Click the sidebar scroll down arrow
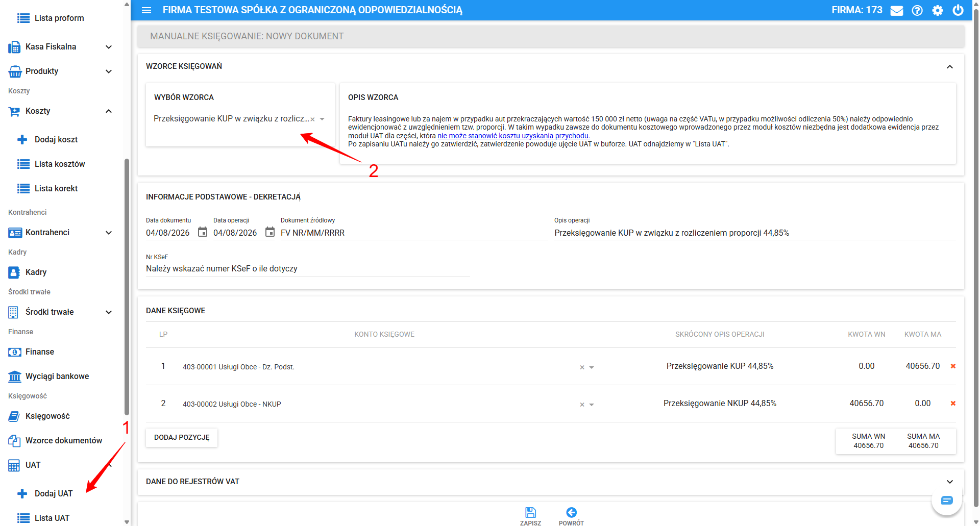Screen dimensions: 980x526 click(127, 522)
